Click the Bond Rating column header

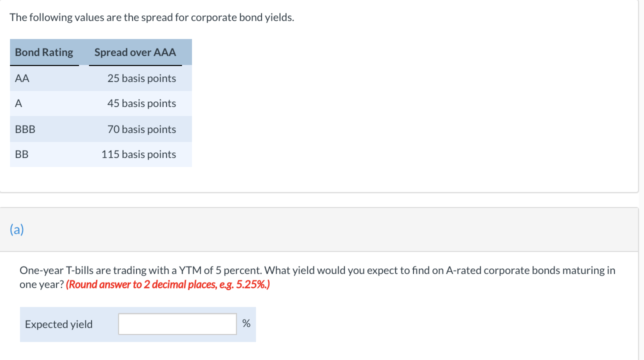[x=44, y=52]
